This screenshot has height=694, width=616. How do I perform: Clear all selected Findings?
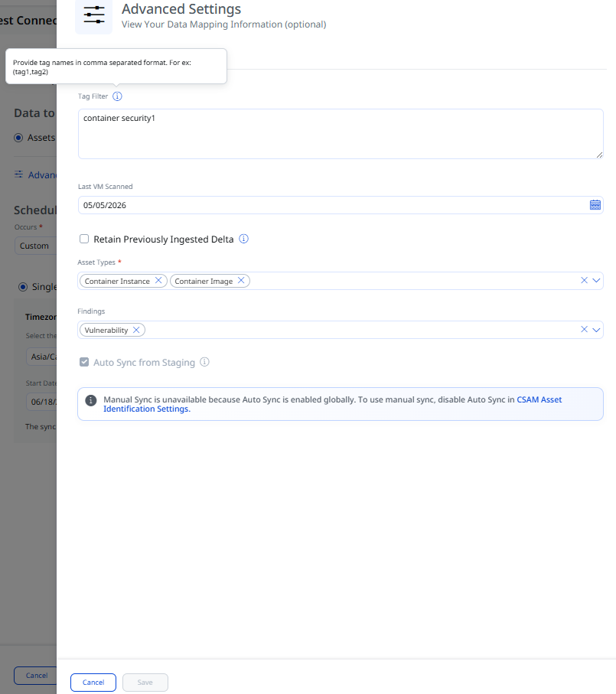[584, 330]
